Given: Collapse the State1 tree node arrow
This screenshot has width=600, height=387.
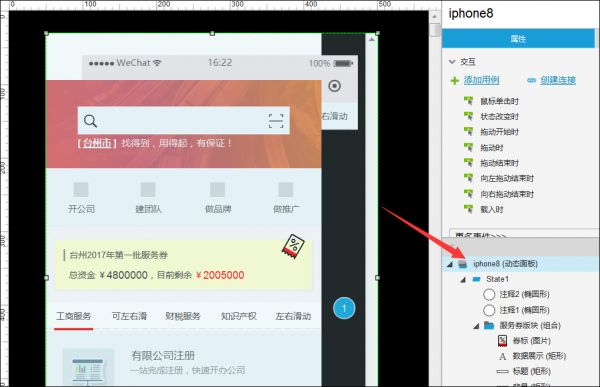Looking at the screenshot, I should point(463,280).
